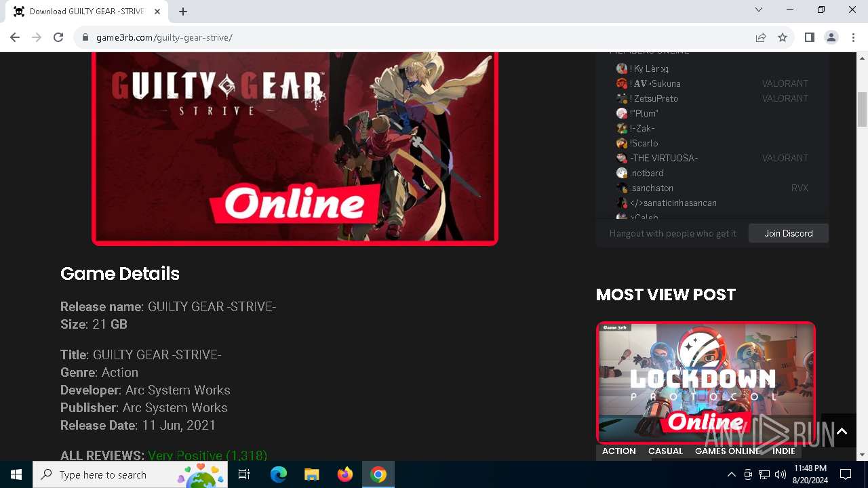Screen dimensions: 868x488
Task: Click the Join Discord button
Action: (x=789, y=233)
